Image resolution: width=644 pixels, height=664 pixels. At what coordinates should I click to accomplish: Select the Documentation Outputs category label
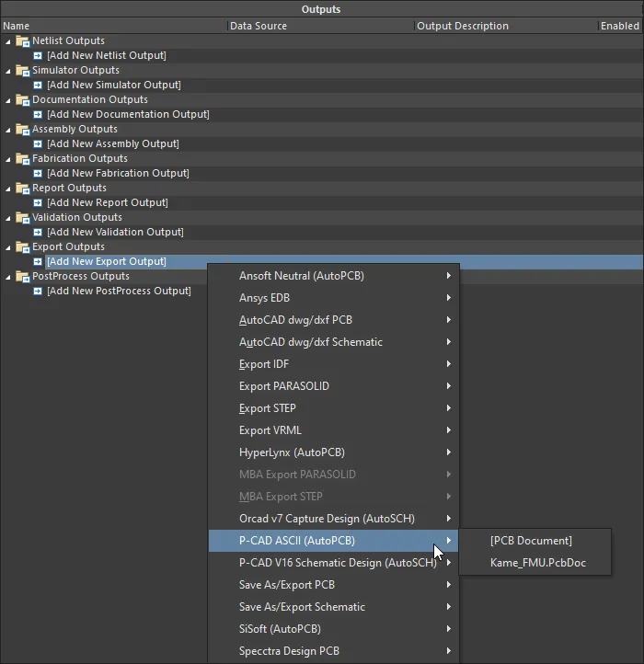tap(90, 99)
